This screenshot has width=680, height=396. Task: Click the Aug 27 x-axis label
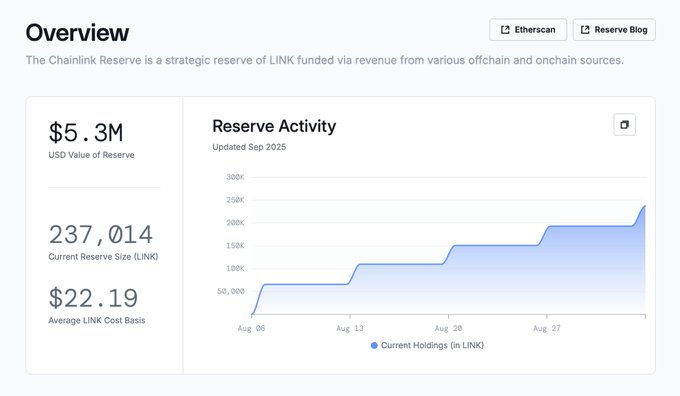547,328
